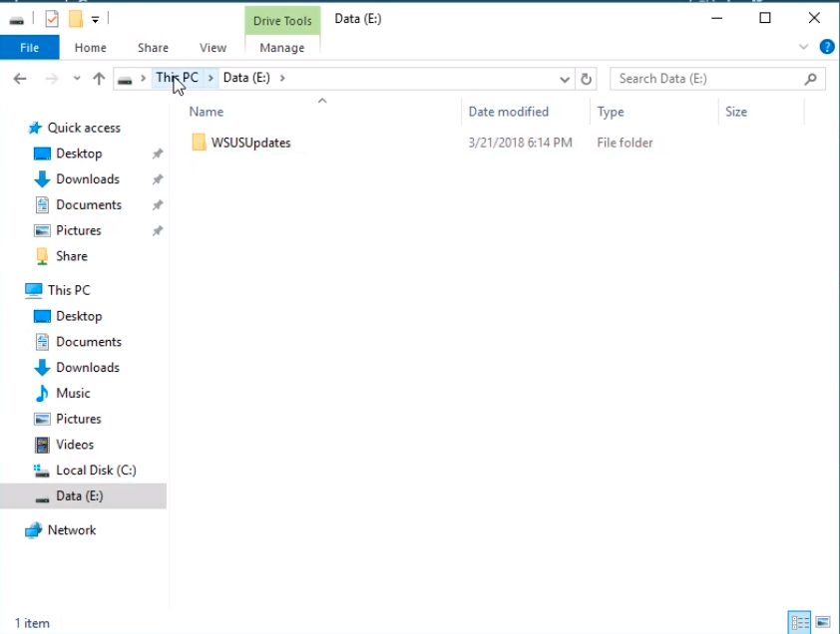Click This PC in the address breadcrumb
This screenshot has width=840, height=634.
(x=178, y=78)
